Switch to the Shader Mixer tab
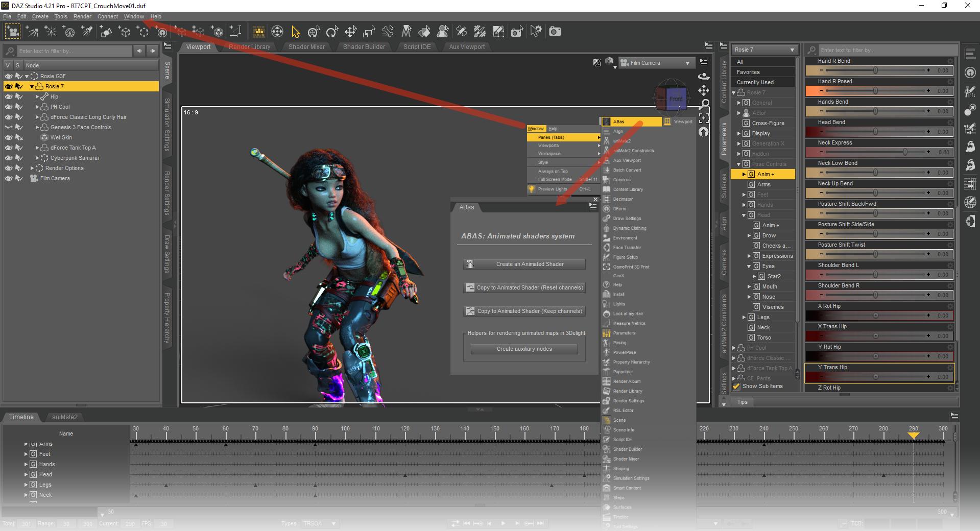The width and height of the screenshot is (980, 531). coord(306,46)
